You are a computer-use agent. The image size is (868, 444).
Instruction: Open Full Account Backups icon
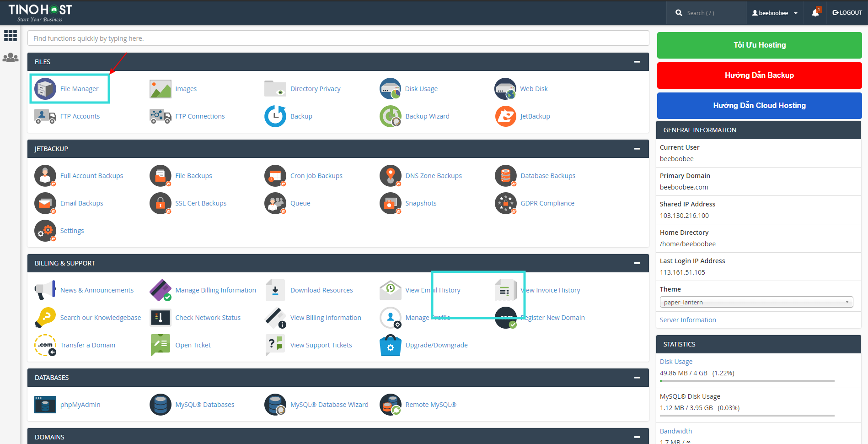pos(45,176)
